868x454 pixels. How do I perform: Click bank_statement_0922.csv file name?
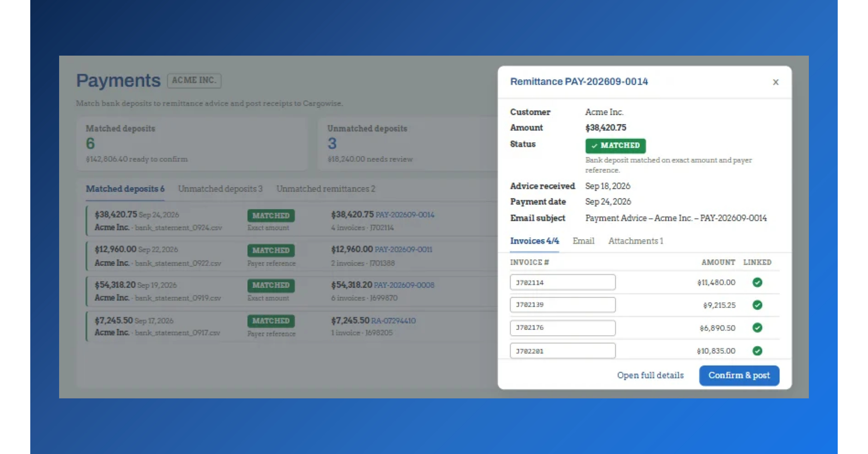click(x=178, y=263)
